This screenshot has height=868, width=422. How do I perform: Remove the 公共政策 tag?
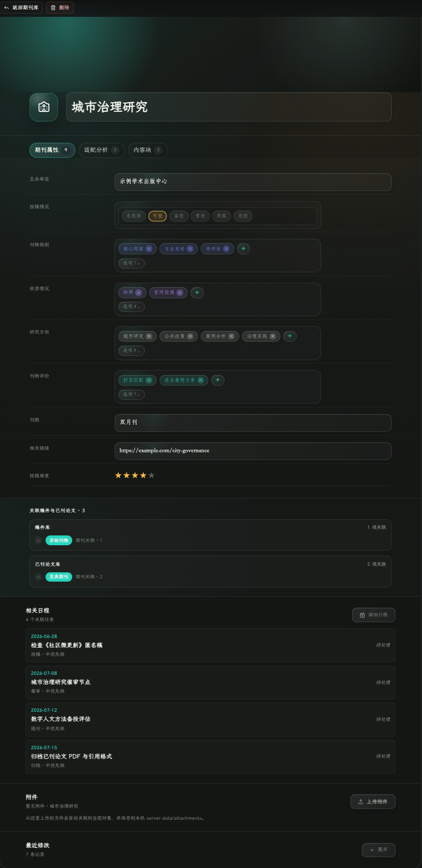(x=190, y=336)
